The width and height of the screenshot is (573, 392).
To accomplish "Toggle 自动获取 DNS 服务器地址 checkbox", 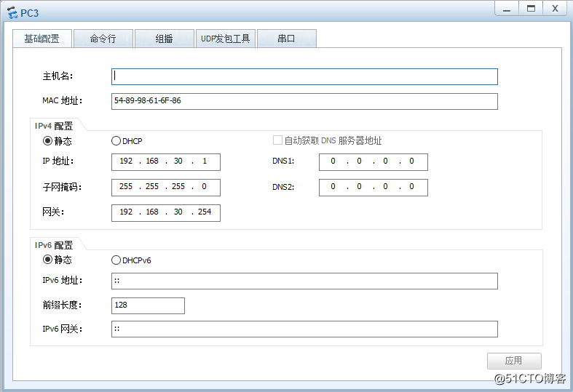I will click(277, 140).
